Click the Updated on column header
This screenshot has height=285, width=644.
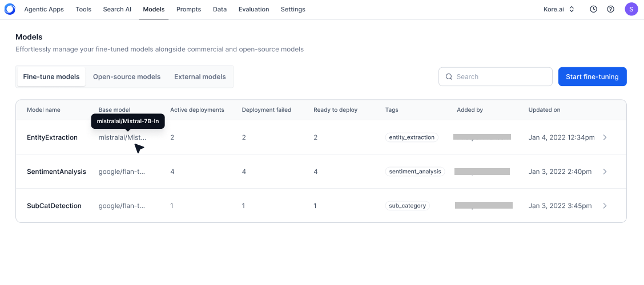pos(544,110)
